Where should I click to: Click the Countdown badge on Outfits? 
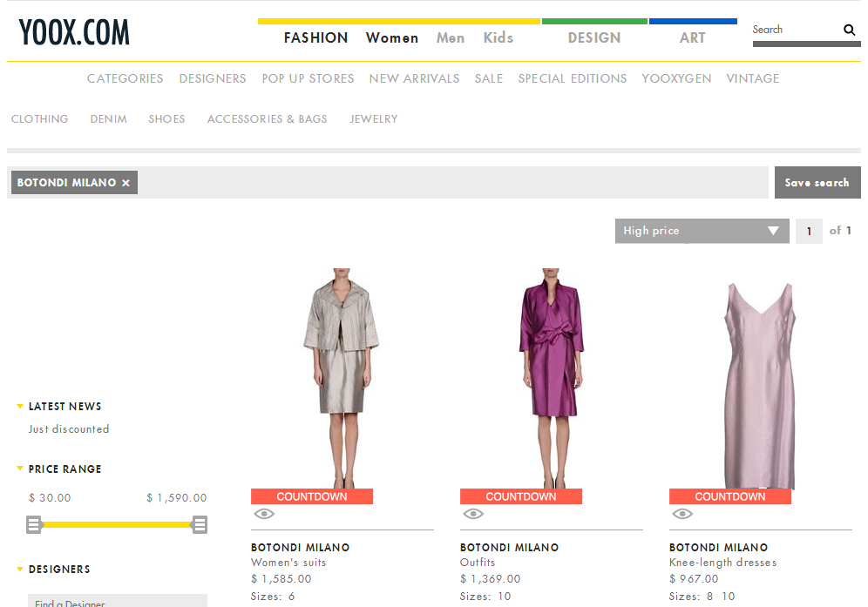[521, 496]
